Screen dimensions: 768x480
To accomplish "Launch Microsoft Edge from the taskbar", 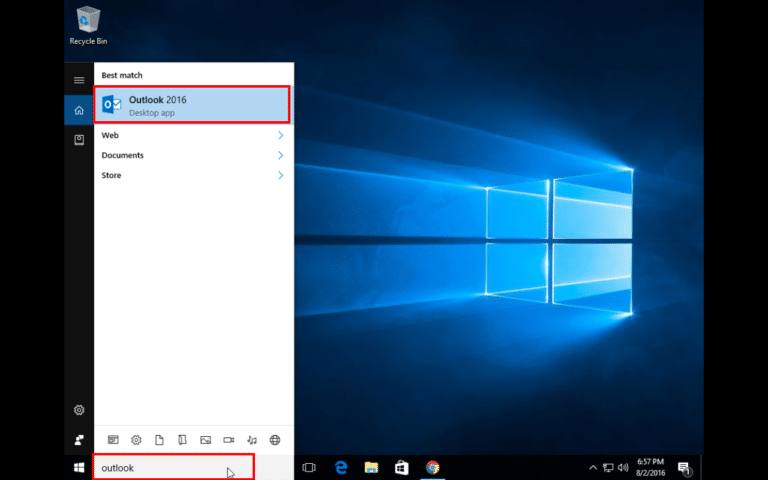I will click(341, 468).
